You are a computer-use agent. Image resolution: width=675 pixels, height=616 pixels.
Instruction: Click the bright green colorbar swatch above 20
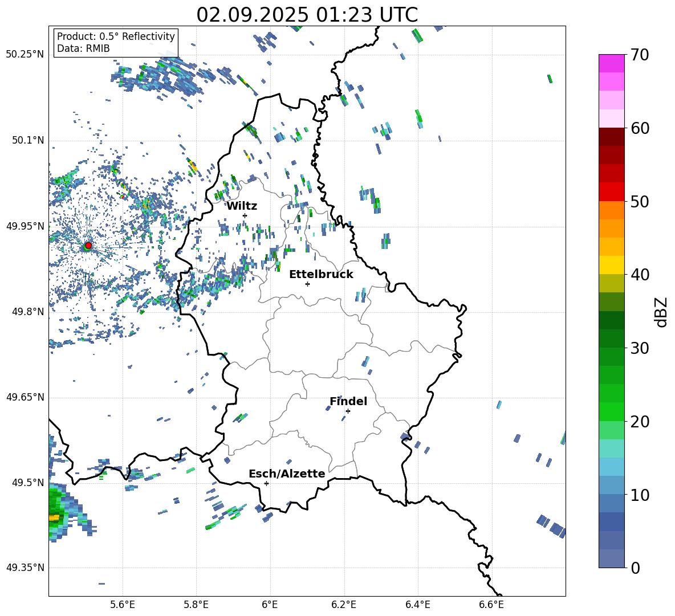tap(611, 411)
